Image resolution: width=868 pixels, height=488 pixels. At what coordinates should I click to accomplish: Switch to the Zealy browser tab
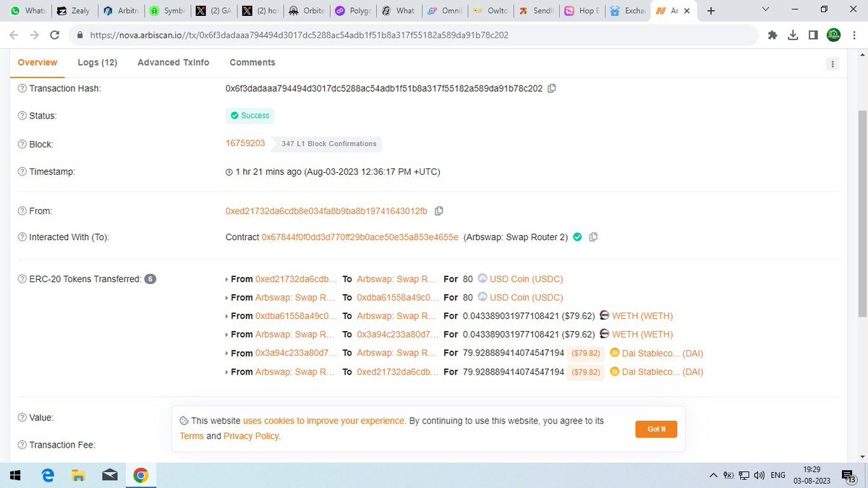(75, 11)
